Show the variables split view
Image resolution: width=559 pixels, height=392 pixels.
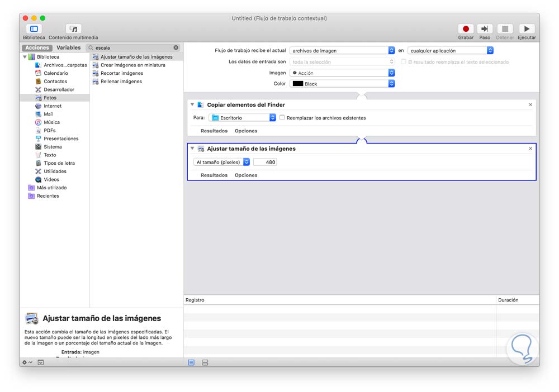click(x=205, y=362)
